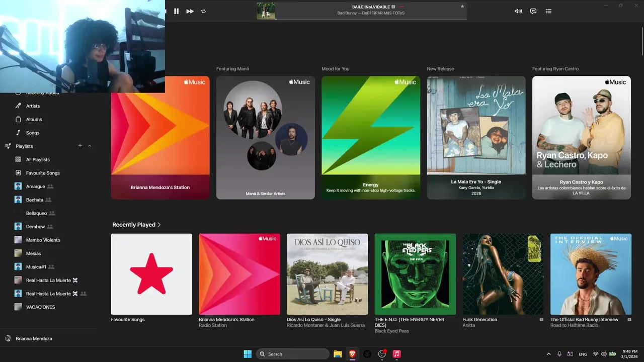This screenshot has width=644, height=362.
Task: Click the collaborators icon beside Amargue
Action: pos(50,187)
